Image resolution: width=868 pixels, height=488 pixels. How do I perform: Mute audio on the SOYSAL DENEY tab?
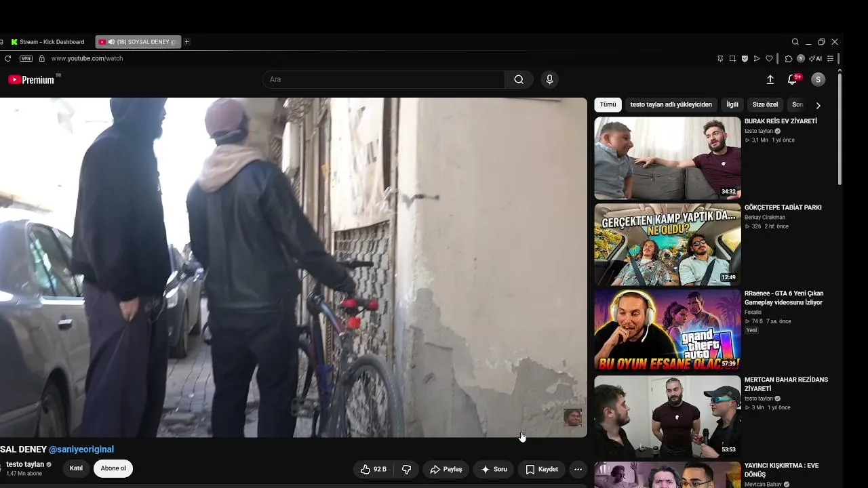(x=111, y=42)
